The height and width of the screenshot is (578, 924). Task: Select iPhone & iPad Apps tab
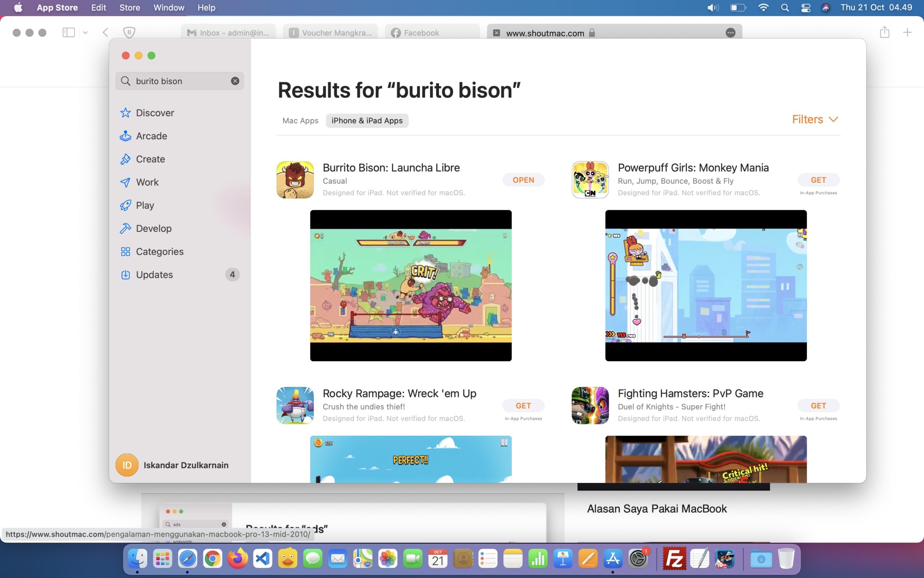367,121
